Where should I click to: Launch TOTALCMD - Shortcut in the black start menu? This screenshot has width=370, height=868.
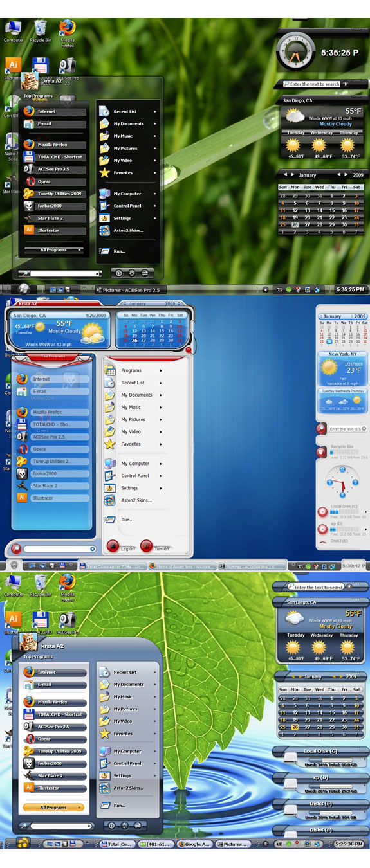click(54, 157)
